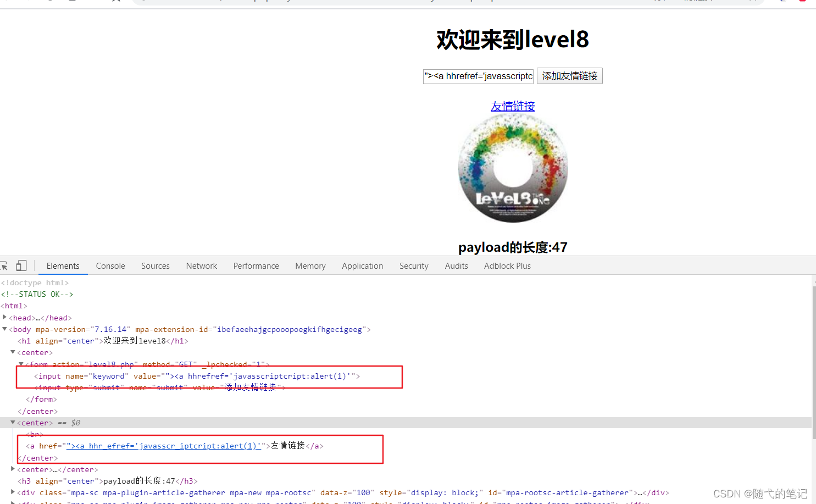The image size is (816, 504).
Task: Switch to the Console tab
Action: 110,265
